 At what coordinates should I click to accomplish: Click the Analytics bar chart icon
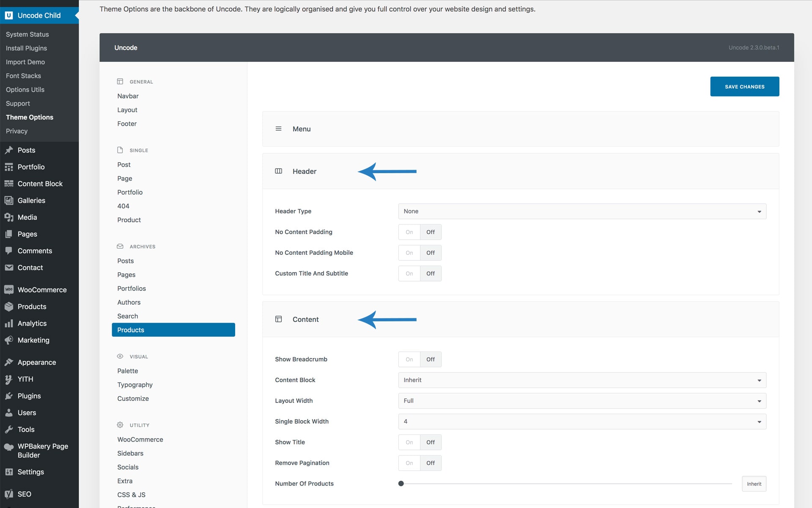coord(8,323)
